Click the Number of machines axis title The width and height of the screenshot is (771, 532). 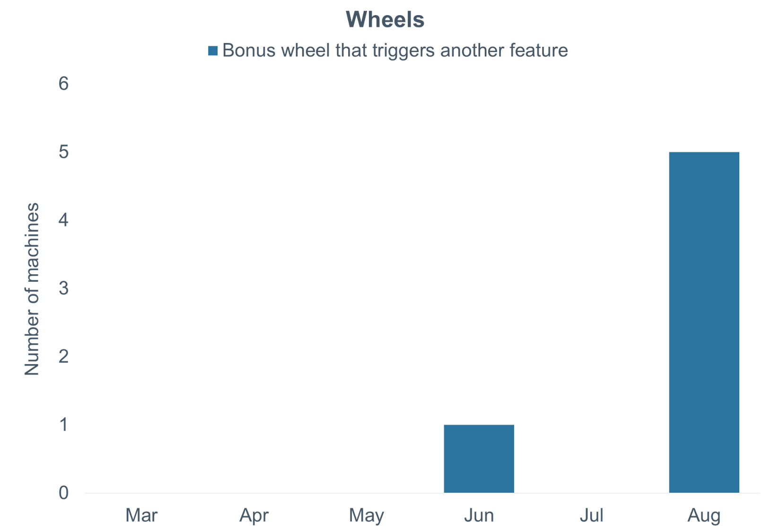tap(32, 289)
